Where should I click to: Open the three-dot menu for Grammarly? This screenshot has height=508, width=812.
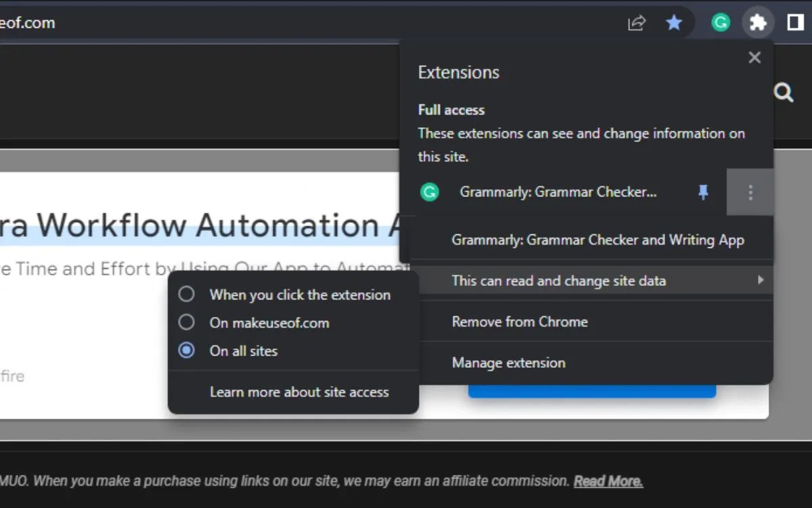pos(750,192)
